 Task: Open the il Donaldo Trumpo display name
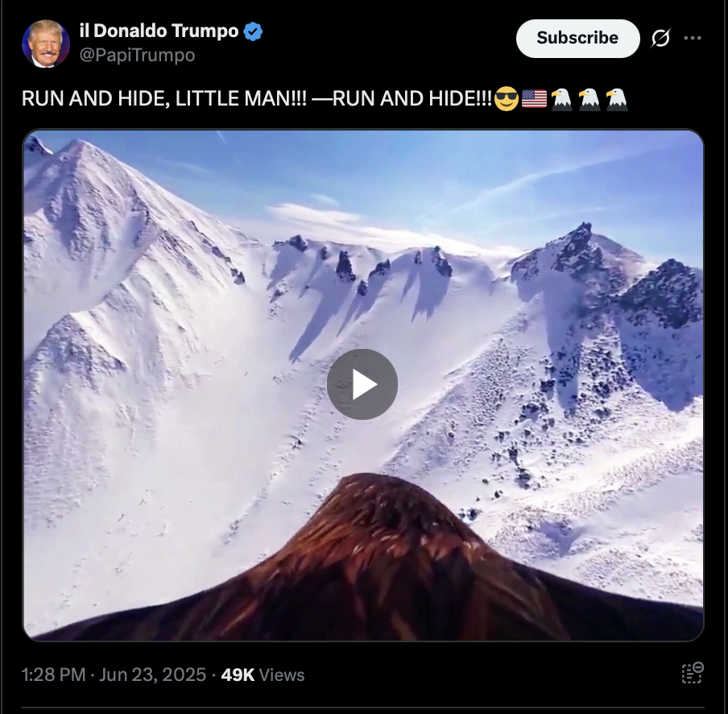[159, 31]
